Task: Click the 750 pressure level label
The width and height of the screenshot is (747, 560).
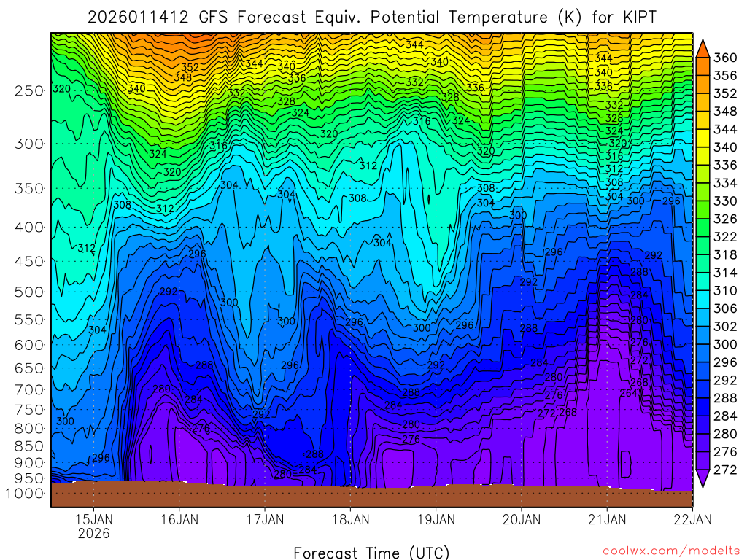Action: pos(28,410)
